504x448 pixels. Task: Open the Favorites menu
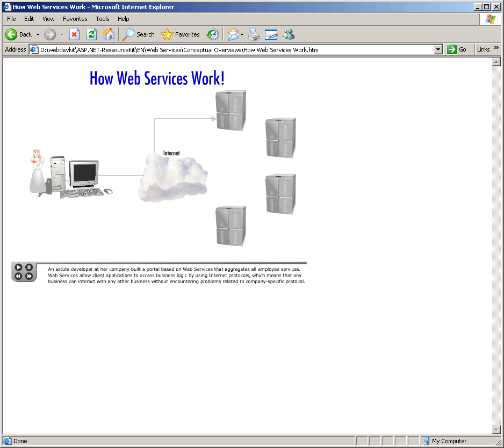coord(75,19)
